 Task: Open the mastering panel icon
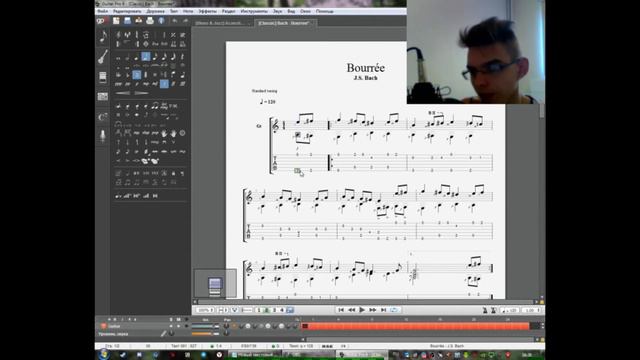coord(103,96)
